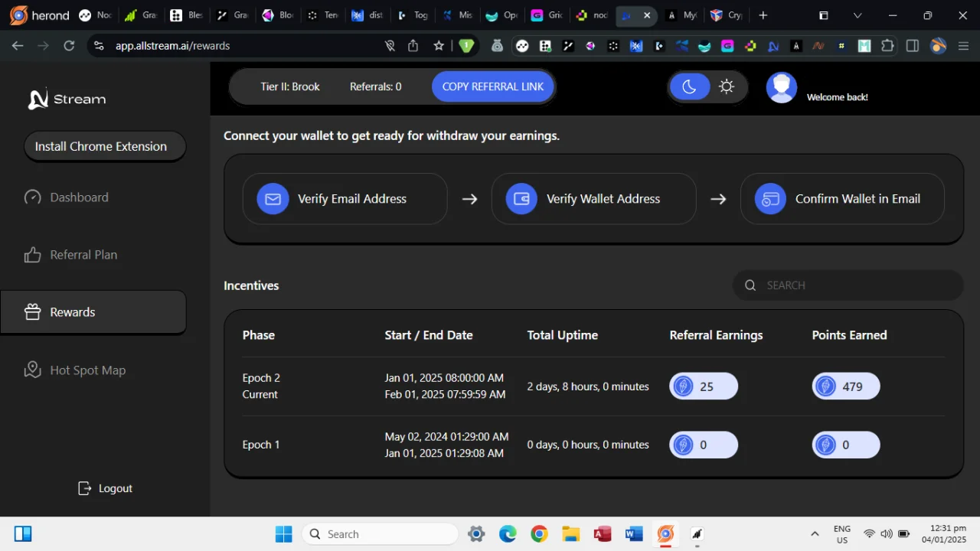
Task: Open Microsoft Word from taskbar
Action: pos(634,534)
